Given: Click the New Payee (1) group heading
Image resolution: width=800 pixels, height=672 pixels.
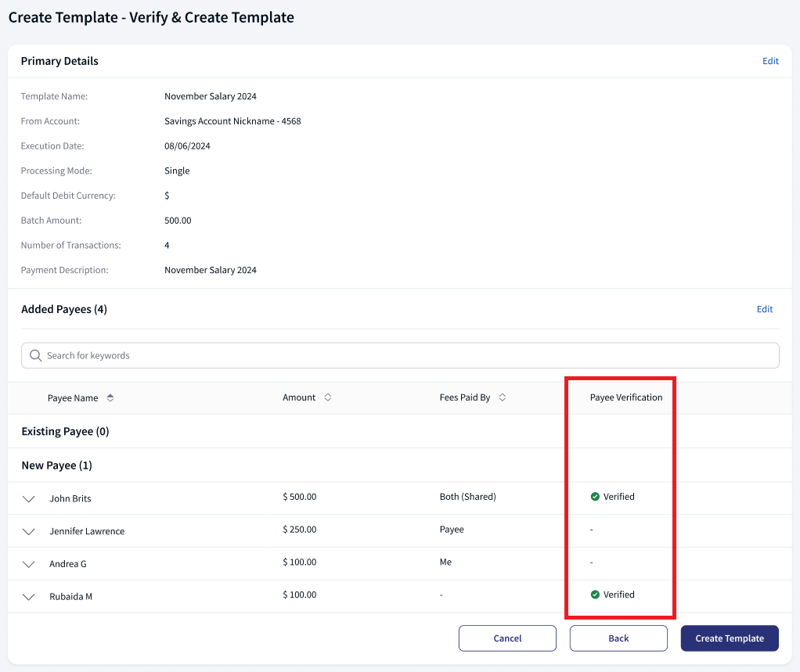Looking at the screenshot, I should coord(56,465).
